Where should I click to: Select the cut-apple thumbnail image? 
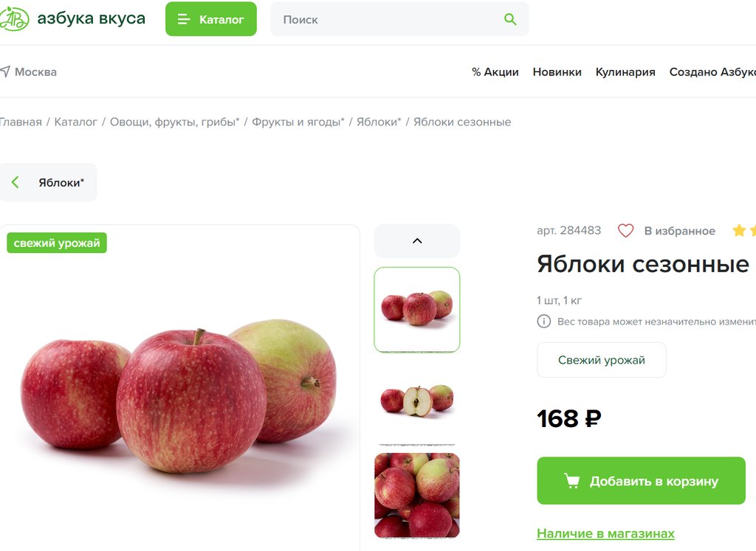point(417,401)
